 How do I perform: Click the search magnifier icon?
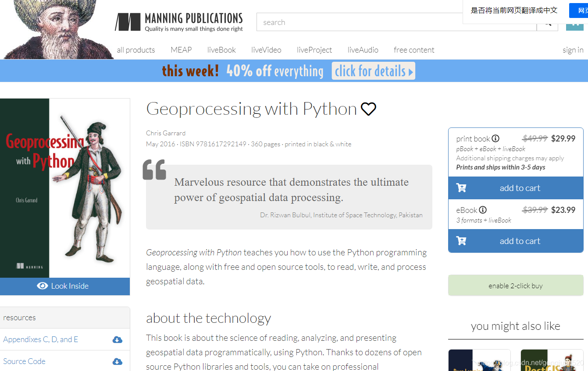pos(547,24)
